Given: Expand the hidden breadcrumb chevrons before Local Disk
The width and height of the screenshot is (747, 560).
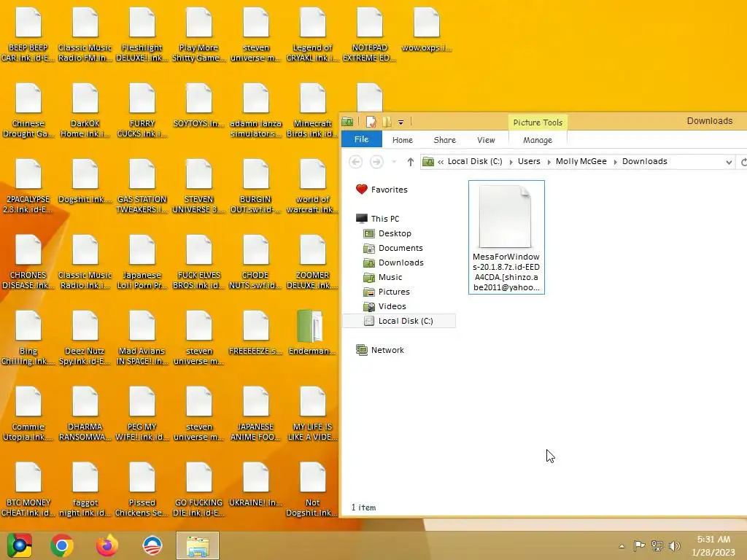Looking at the screenshot, I should pos(441,162).
